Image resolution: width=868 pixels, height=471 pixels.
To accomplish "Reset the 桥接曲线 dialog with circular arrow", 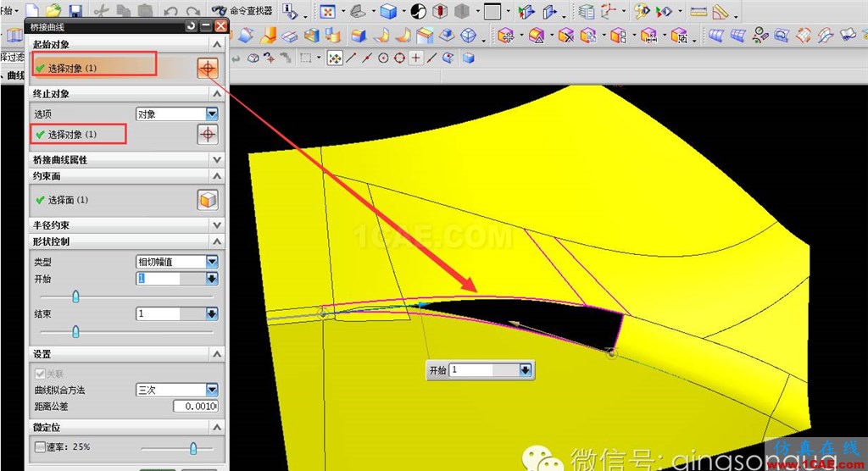I will pos(192,26).
